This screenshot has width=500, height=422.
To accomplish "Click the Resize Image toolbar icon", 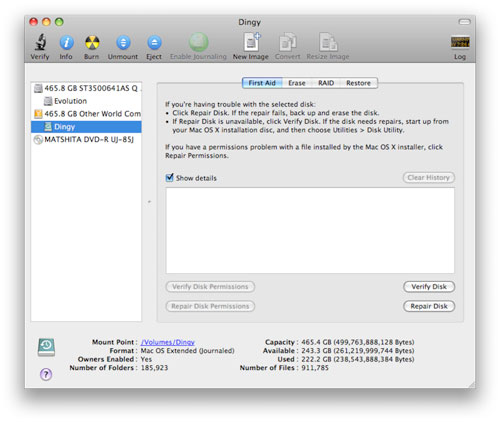I will (x=328, y=42).
